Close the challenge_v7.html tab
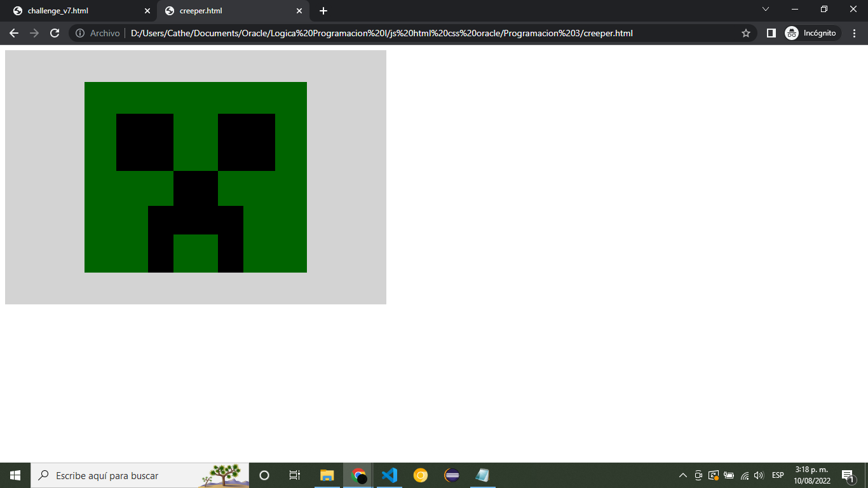Screen dimensions: 868x488 [x=147, y=11]
